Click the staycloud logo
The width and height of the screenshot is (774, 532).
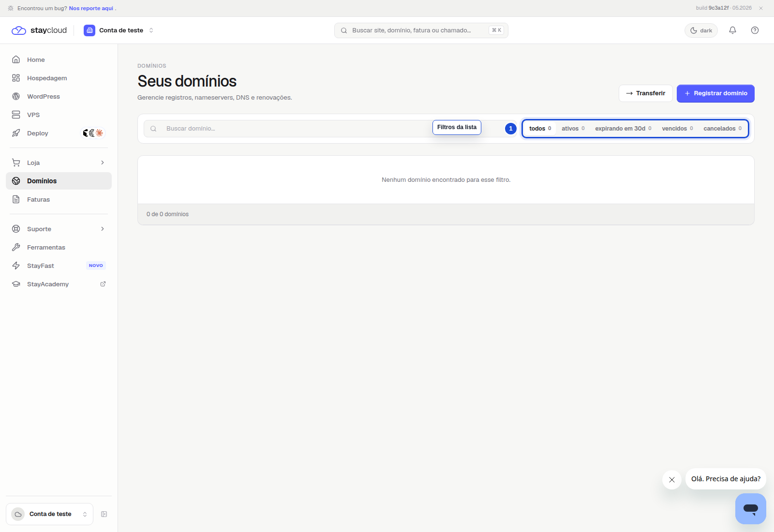pos(39,30)
